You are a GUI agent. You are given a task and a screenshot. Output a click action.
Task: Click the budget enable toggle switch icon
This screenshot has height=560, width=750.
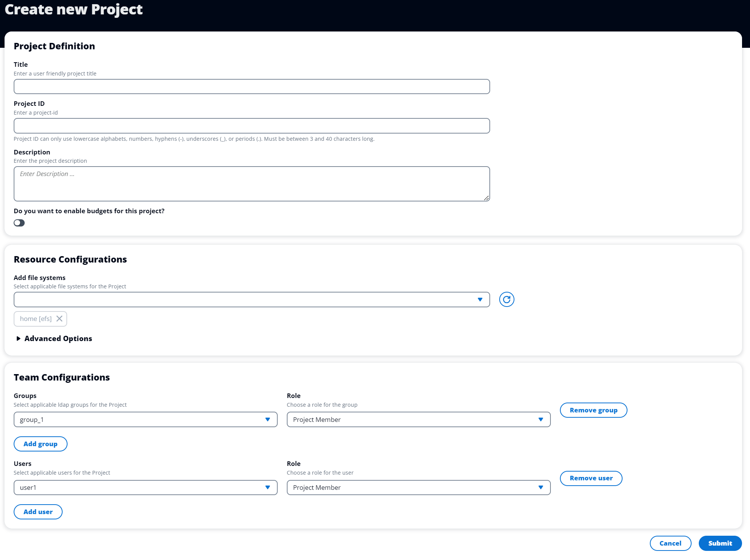[x=19, y=222]
